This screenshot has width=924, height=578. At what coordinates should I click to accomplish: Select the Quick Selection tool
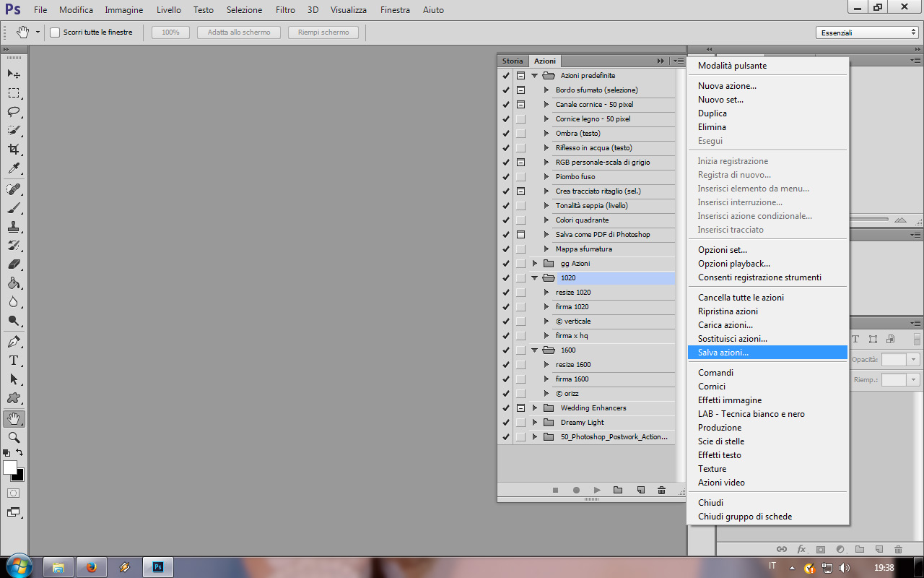[x=14, y=130]
